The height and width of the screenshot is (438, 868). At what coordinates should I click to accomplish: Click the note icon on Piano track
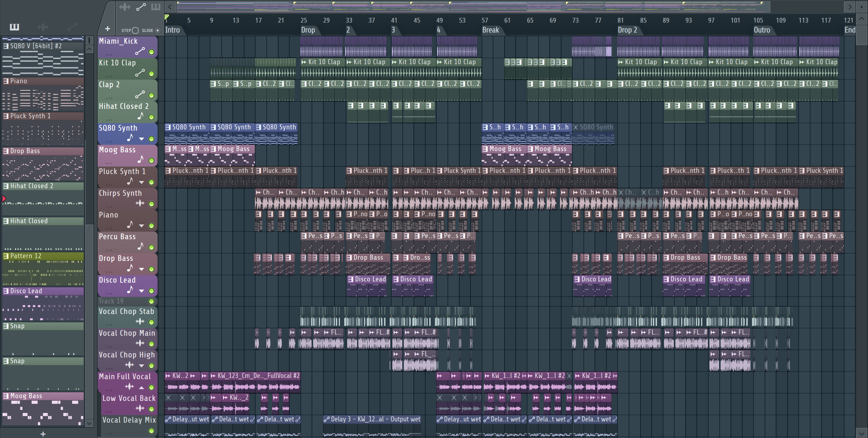(130, 224)
